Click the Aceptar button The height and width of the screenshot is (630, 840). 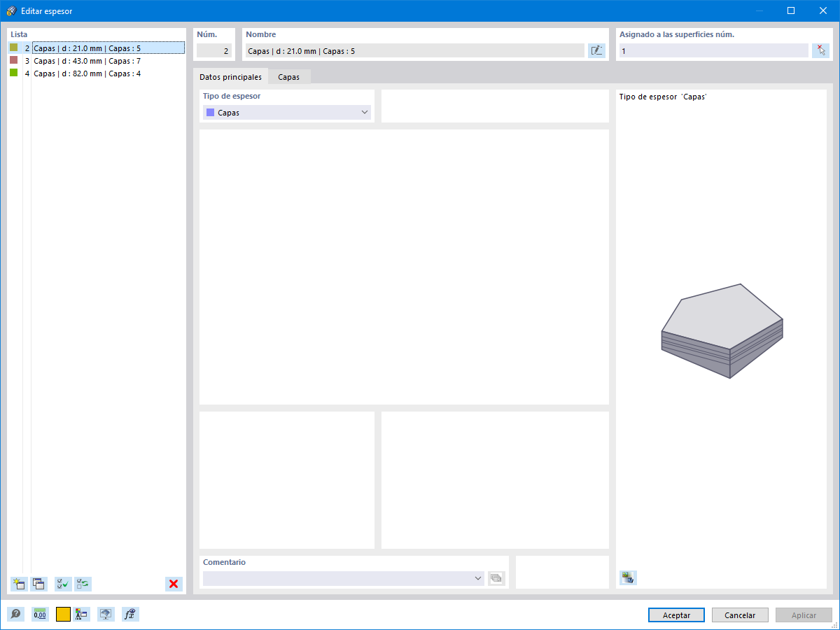coord(676,615)
